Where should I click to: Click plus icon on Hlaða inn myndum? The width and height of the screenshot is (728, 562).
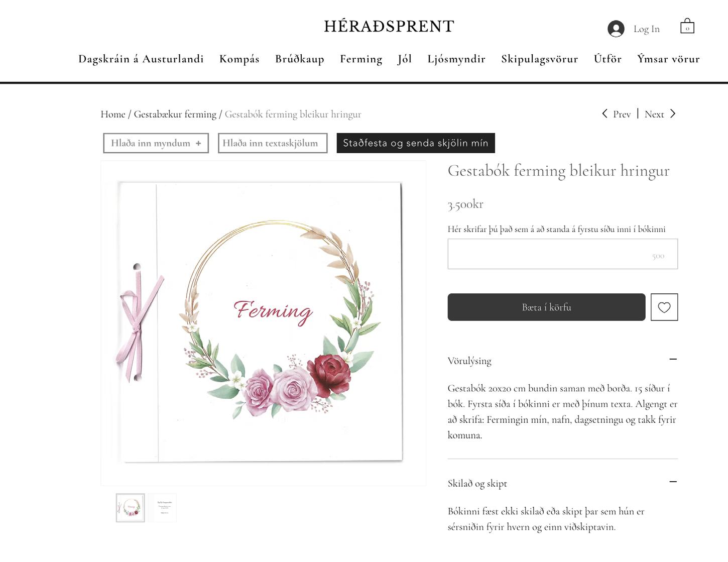[x=198, y=143]
